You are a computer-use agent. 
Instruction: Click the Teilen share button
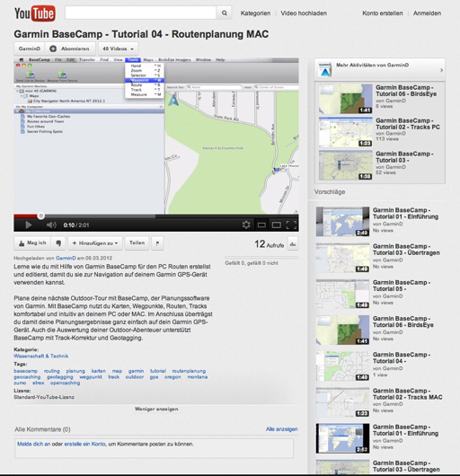click(137, 243)
